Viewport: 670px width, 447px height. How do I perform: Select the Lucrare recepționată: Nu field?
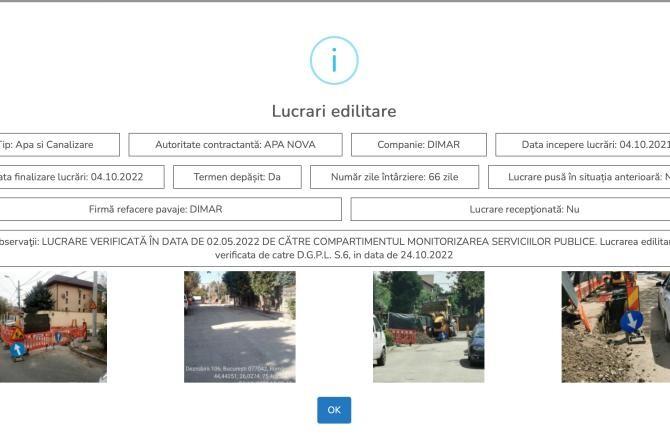coord(511,209)
